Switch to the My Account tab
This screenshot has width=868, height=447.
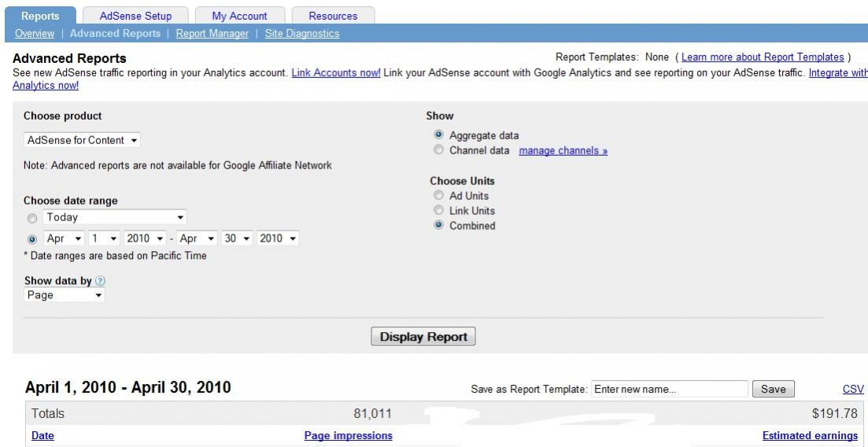coord(240,16)
